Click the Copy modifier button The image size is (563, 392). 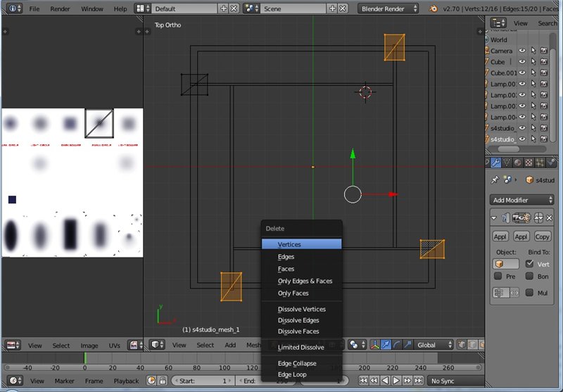(x=542, y=236)
